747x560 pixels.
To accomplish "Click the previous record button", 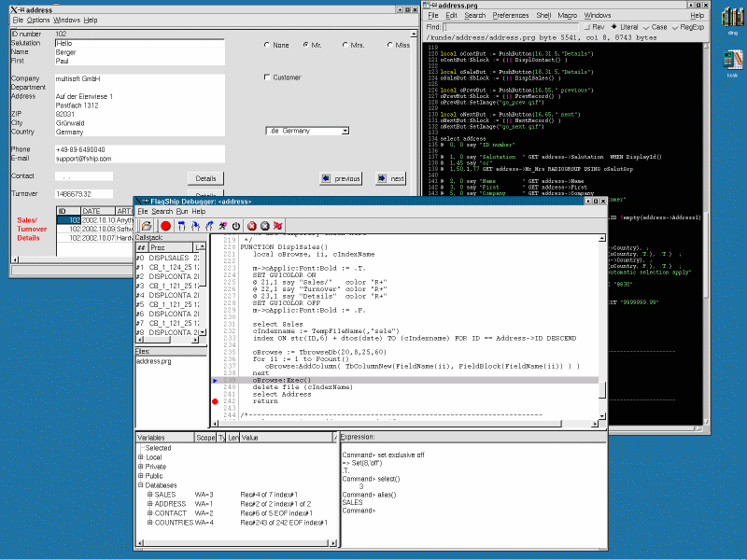I will 341,178.
